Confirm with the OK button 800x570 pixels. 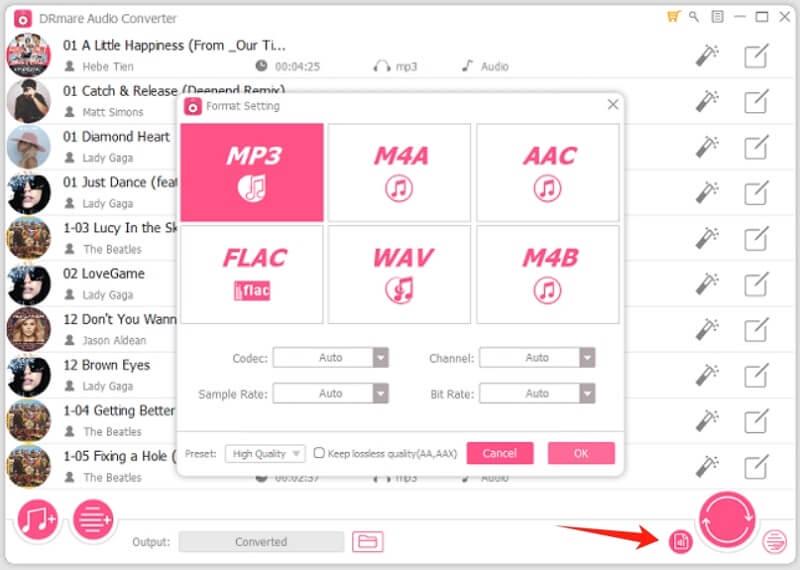[x=581, y=453]
